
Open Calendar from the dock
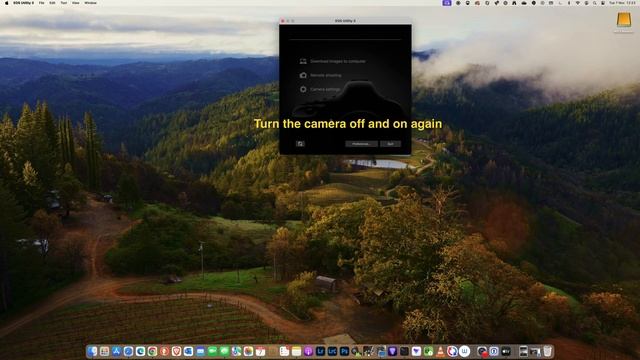260,351
